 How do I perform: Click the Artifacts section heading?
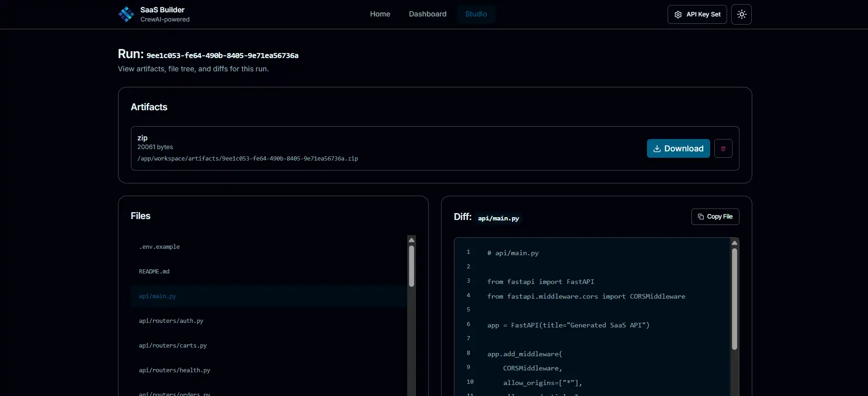pos(149,107)
